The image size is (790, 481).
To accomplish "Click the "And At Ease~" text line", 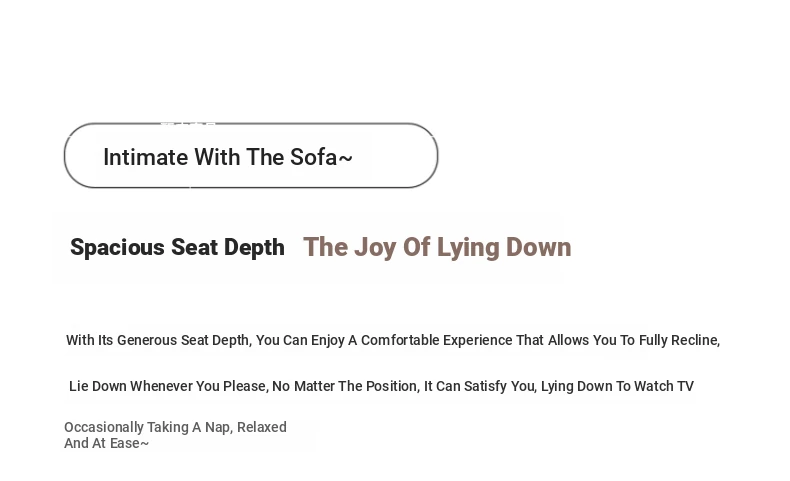I will click(x=106, y=443).
